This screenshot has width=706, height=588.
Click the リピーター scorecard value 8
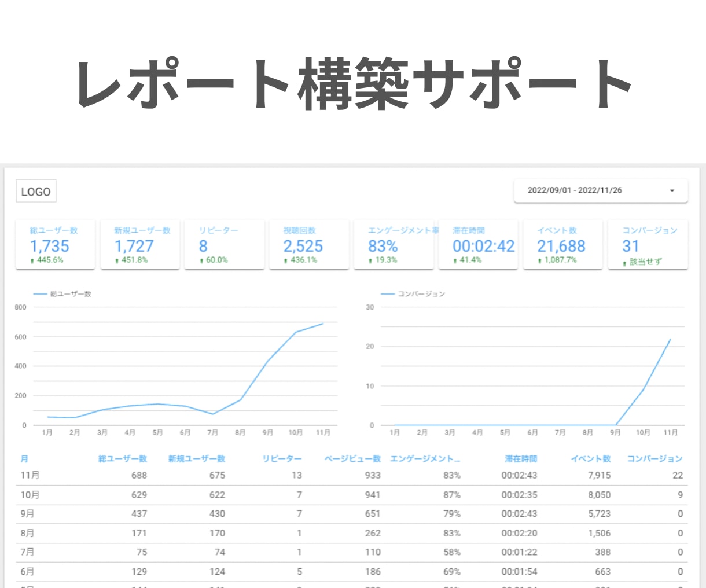203,246
